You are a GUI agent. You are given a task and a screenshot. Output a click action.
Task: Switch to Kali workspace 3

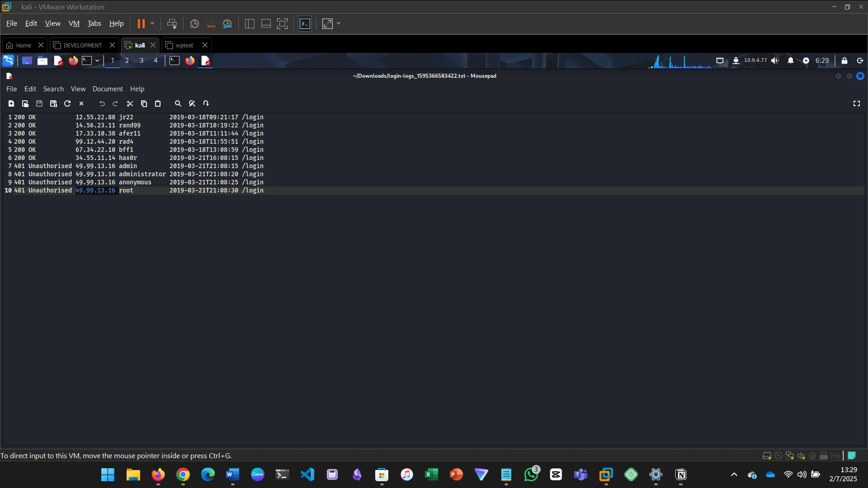[x=141, y=61]
